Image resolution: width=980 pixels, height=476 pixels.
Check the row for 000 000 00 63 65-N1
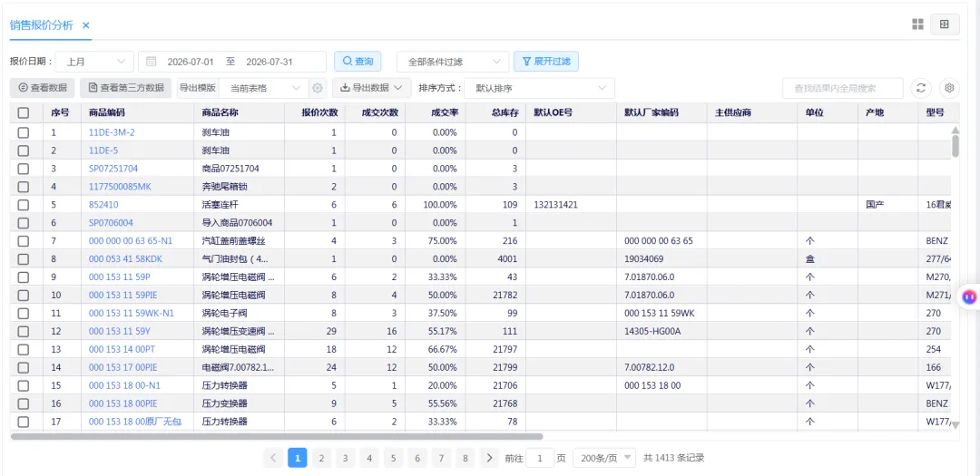23,240
